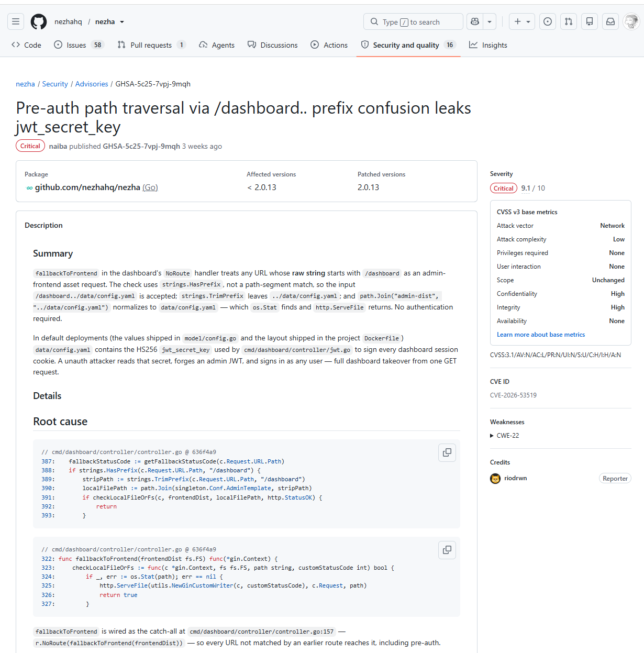This screenshot has width=644, height=653.
Task: Open pull requests icon in header
Action: (x=569, y=21)
